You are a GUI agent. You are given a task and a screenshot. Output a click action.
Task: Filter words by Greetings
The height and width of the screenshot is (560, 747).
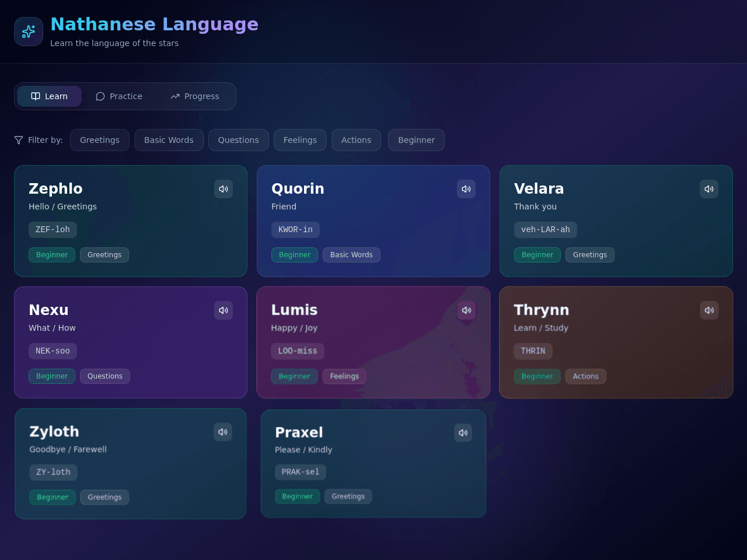pos(100,140)
